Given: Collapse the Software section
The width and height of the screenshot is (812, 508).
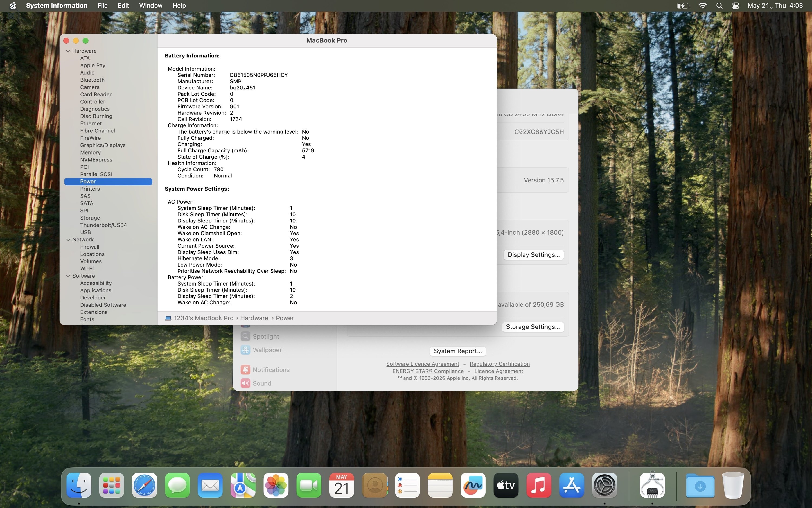Looking at the screenshot, I should [x=68, y=276].
